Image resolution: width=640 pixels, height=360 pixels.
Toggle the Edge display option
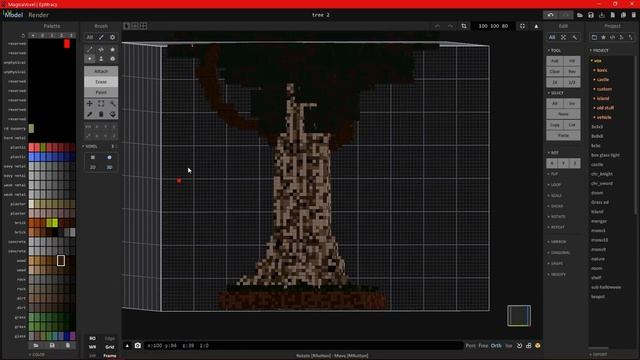coord(110,338)
